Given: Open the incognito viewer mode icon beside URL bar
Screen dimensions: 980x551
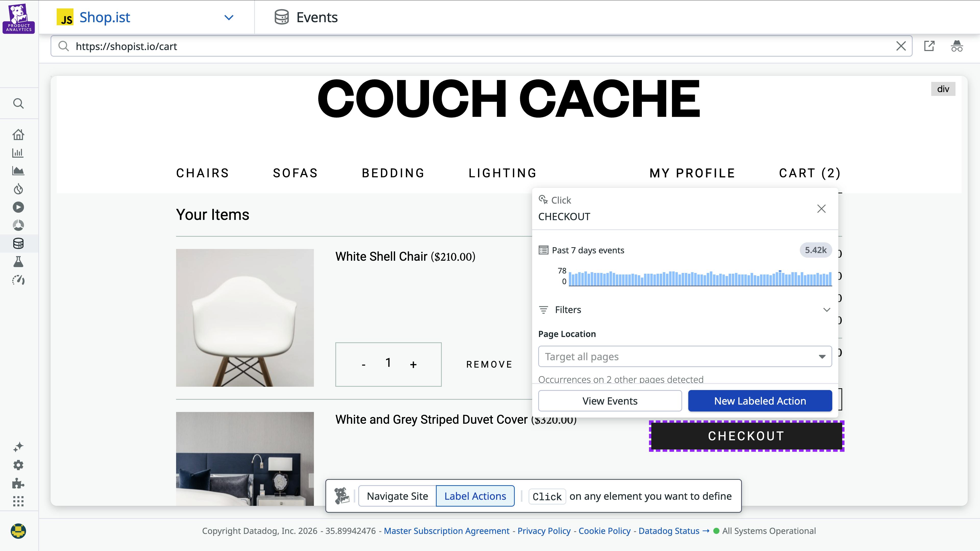Looking at the screenshot, I should (957, 46).
